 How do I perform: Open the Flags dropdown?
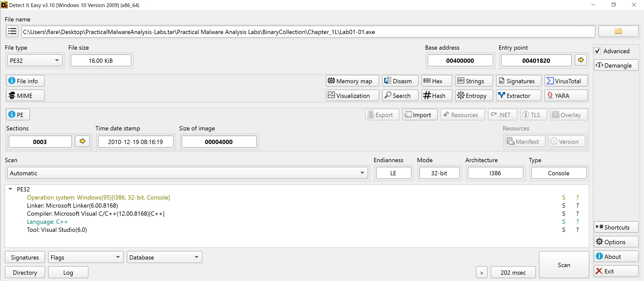85,257
